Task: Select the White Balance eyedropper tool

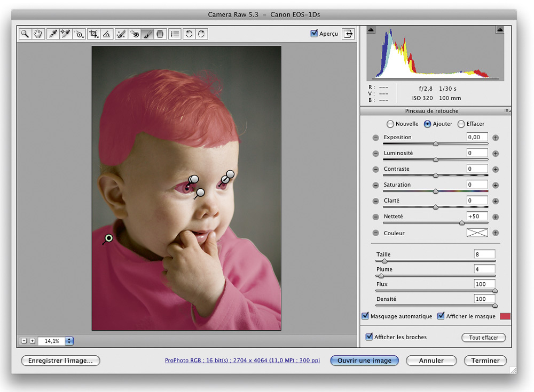Action: click(53, 34)
